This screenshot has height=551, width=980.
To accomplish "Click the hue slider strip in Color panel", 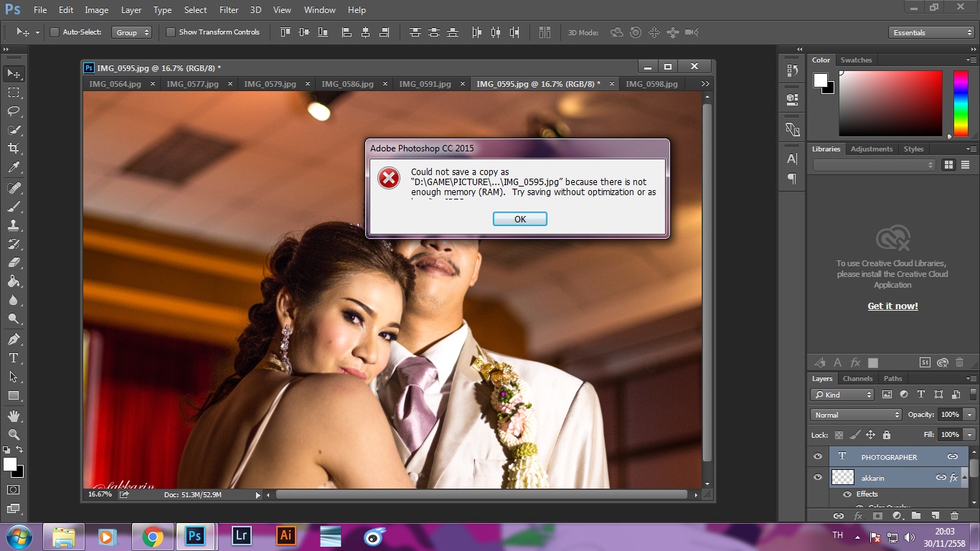I will point(961,103).
